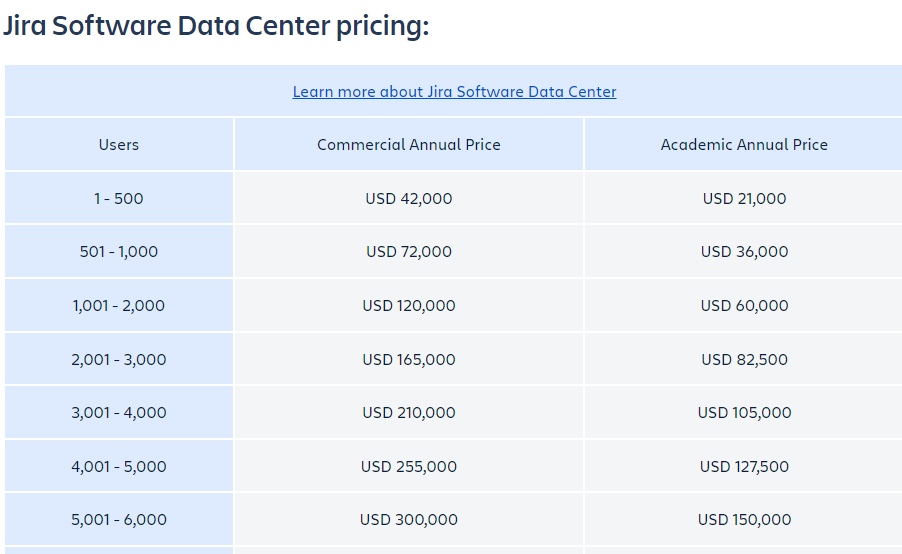Screen dimensions: 902x554
Task: Click the USD 60,000 academic price
Action: pos(744,306)
